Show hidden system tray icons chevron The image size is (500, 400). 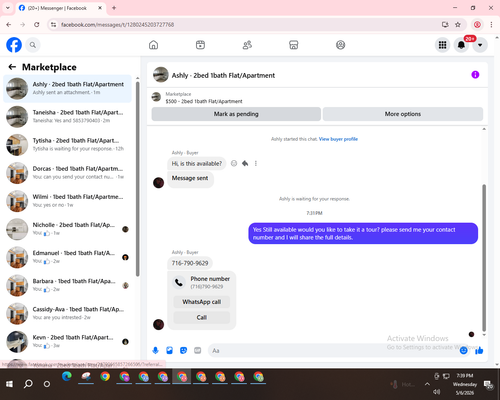click(427, 384)
